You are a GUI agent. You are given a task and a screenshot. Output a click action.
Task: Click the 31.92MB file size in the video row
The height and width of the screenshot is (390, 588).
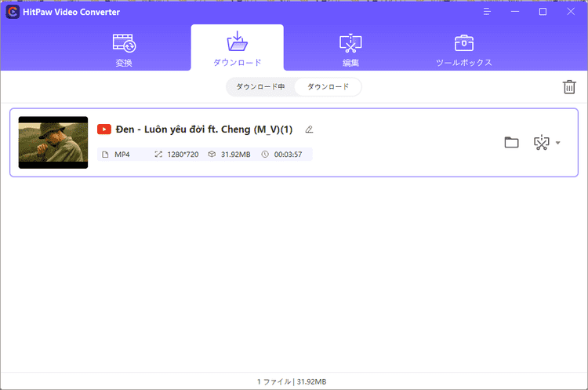(x=235, y=155)
